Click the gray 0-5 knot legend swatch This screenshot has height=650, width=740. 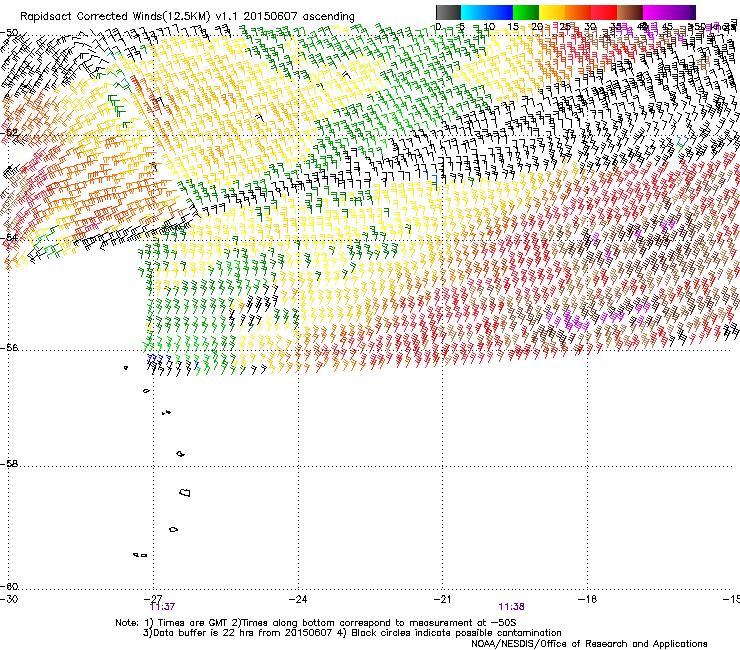pos(448,12)
